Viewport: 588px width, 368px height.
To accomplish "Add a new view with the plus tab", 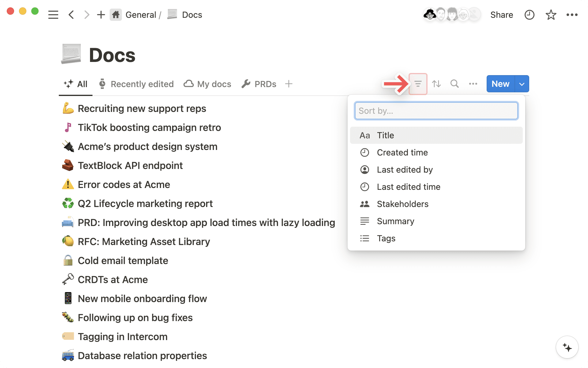I will pyautogui.click(x=288, y=84).
